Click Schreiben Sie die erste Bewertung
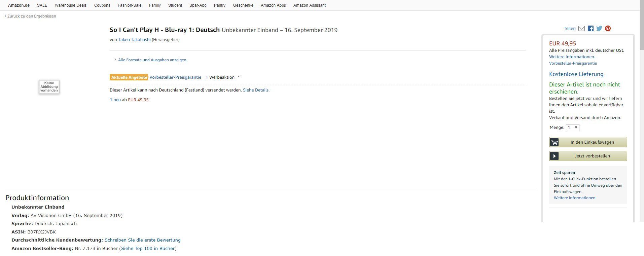The height and width of the screenshot is (256, 644). pos(143,240)
